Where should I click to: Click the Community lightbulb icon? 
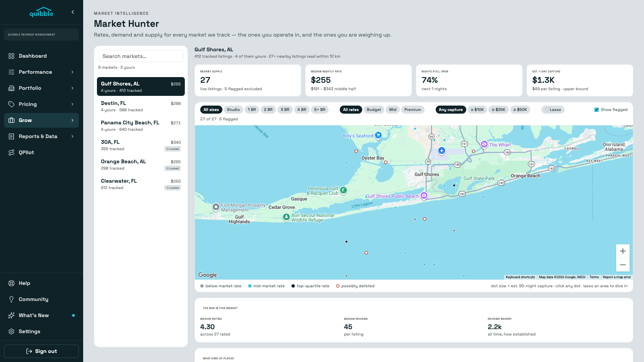click(x=11, y=299)
